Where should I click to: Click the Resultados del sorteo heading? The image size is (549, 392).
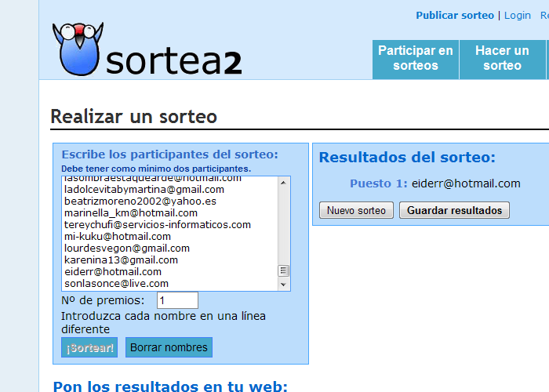point(407,158)
